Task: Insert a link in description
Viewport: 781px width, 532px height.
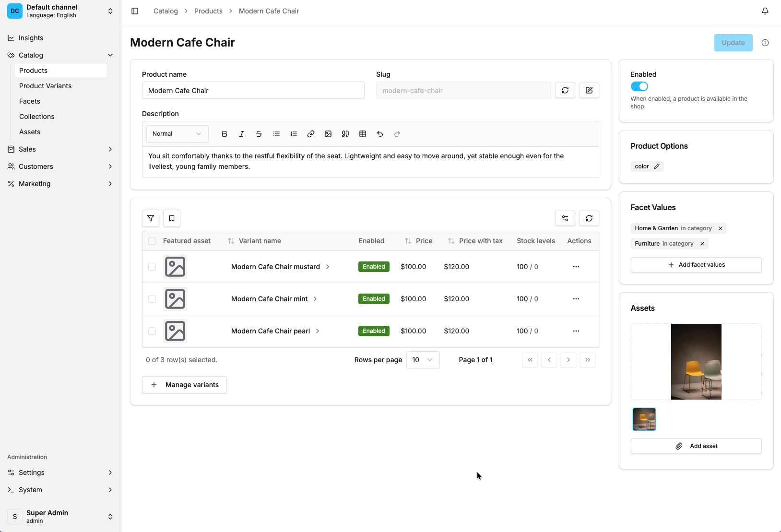Action: click(311, 134)
